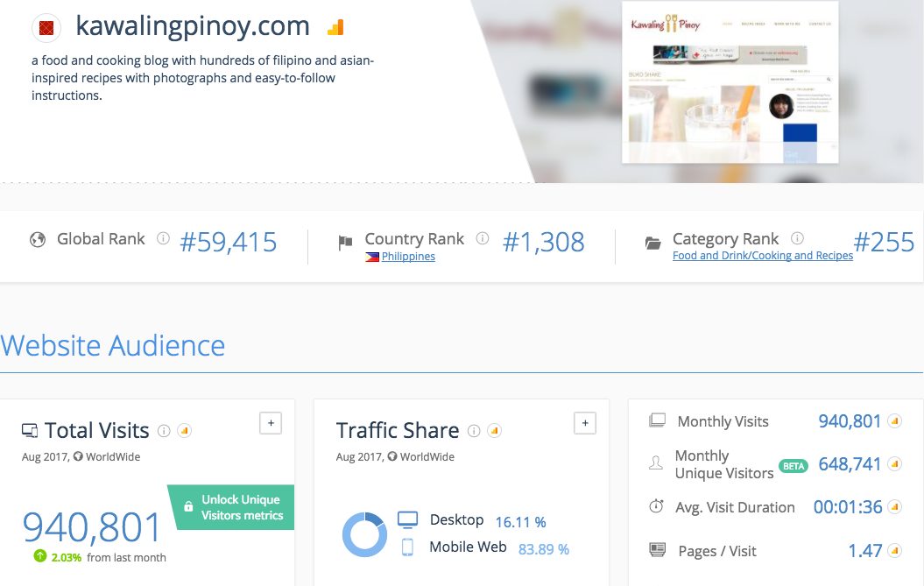Click the globe icon under Total Visits
The height and width of the screenshot is (586, 924).
[78, 456]
